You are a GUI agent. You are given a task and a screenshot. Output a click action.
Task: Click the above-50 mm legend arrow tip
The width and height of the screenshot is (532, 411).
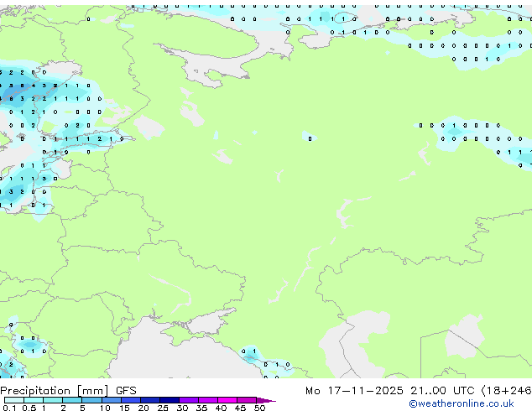[x=266, y=401]
